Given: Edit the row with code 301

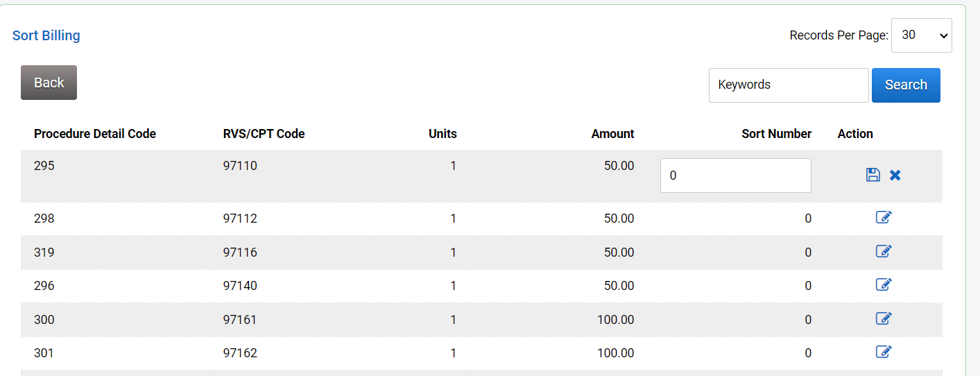Looking at the screenshot, I should tap(884, 352).
